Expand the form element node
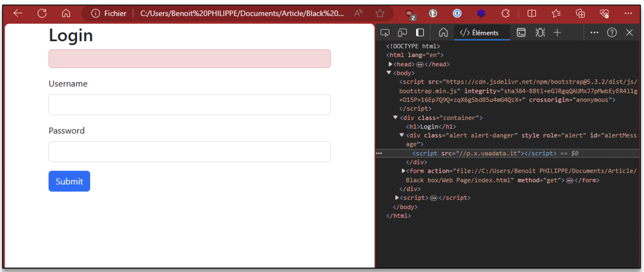 click(403, 171)
